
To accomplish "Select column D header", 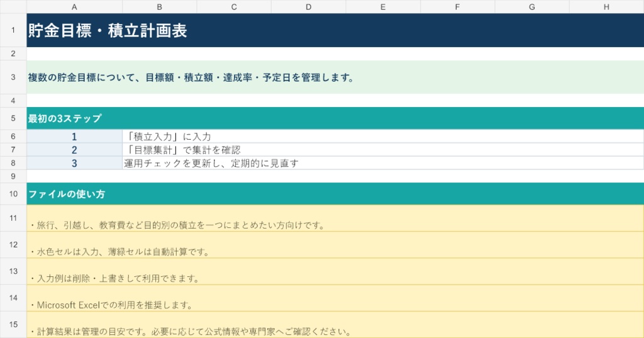I will (308, 6).
